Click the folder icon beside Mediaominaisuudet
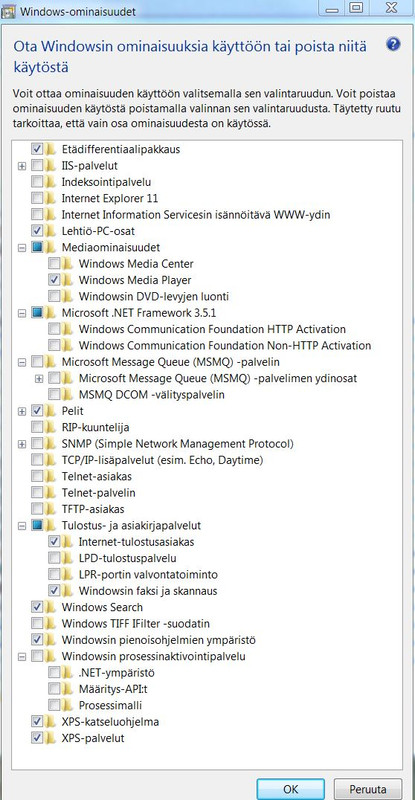Screen dimensions: 415x800 (x=50, y=247)
